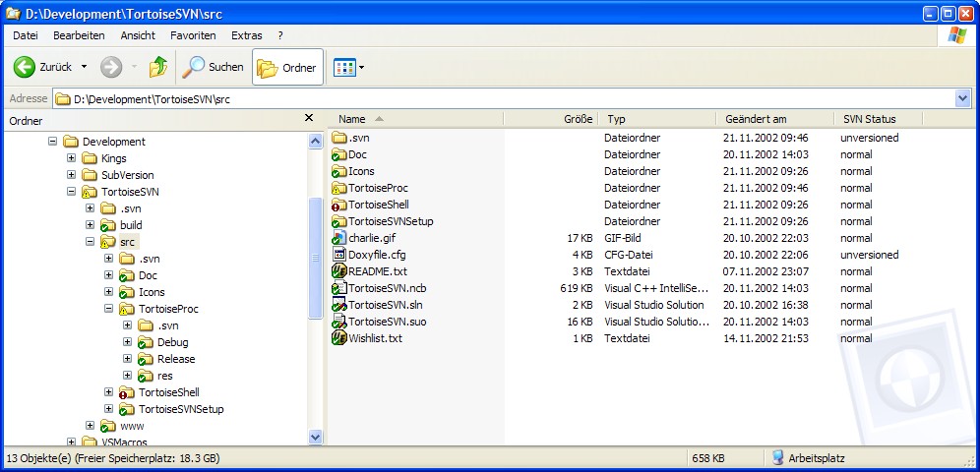Click unversioned status of Doxyfile.cfg

pyautogui.click(x=870, y=255)
